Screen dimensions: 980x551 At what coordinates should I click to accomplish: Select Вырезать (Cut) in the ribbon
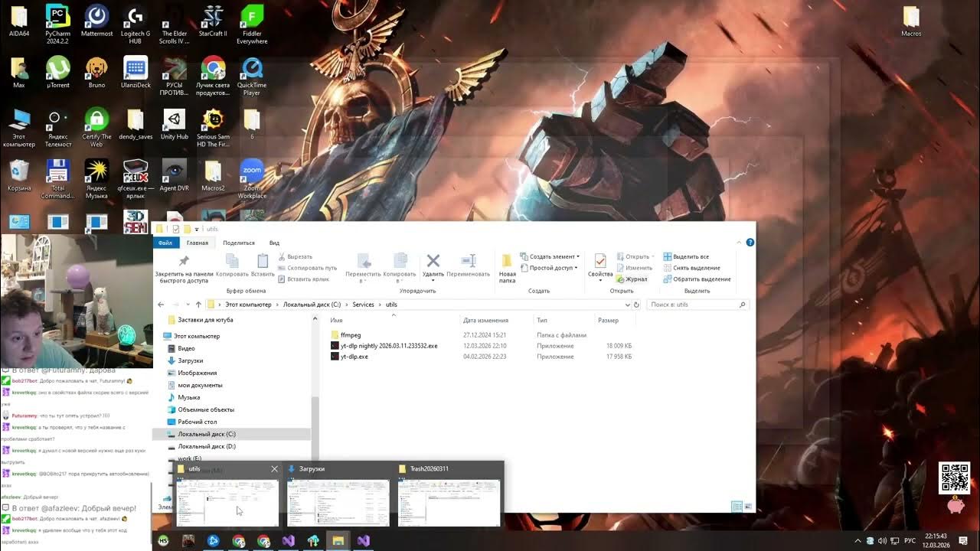pyautogui.click(x=295, y=256)
